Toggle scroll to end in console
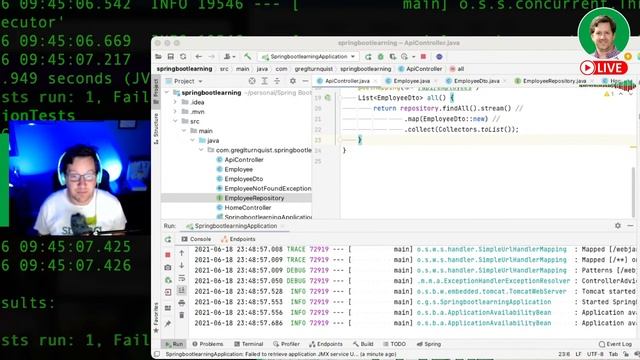The height and width of the screenshot is (360, 640). tap(182, 290)
